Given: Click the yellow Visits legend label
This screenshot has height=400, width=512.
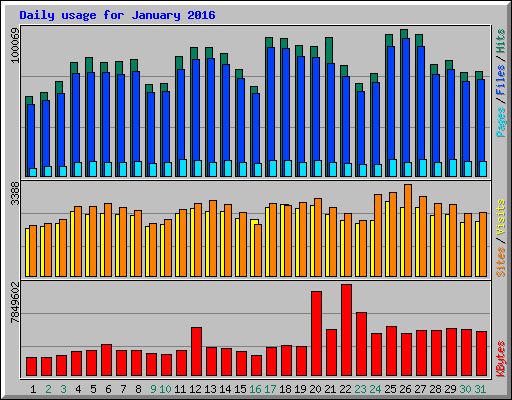Looking at the screenshot, I should click(501, 217).
